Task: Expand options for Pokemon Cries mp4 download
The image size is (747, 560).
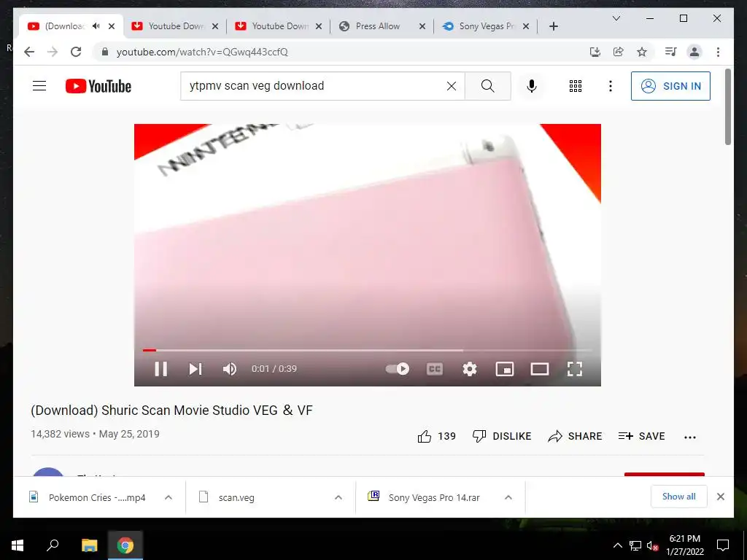Action: pos(169,497)
